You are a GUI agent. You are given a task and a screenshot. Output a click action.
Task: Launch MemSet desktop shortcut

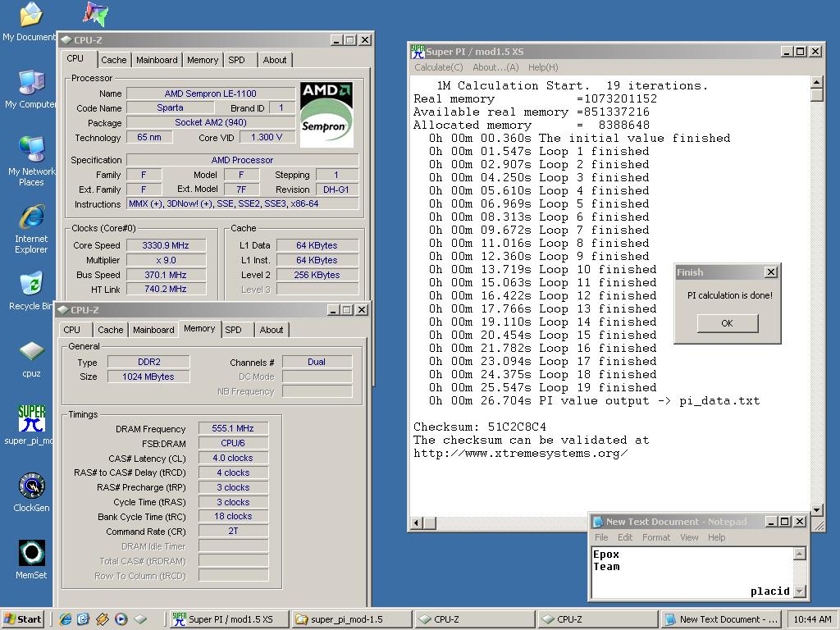coord(31,559)
